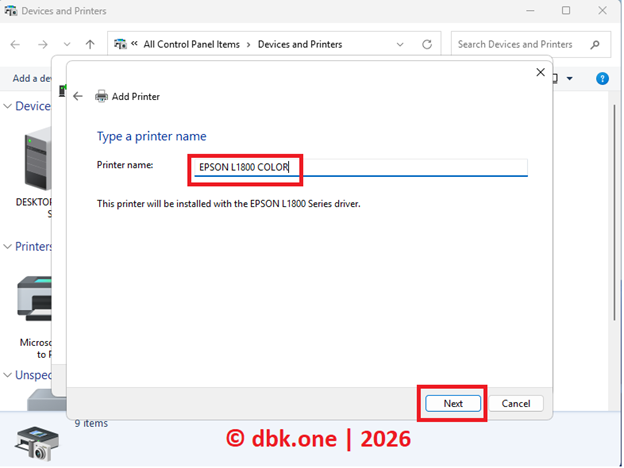The height and width of the screenshot is (468, 624).
Task: Select All Control Panel Items breadcrumb
Action: (x=193, y=44)
